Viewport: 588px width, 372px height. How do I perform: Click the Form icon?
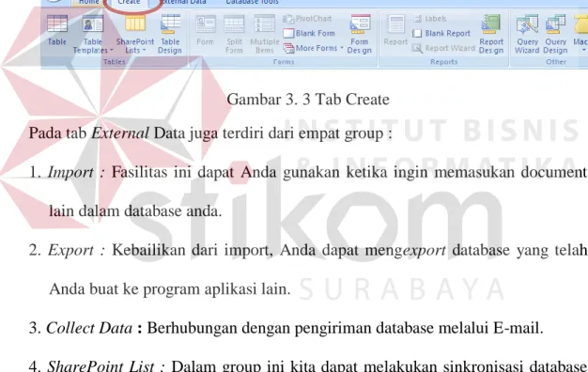tap(205, 30)
